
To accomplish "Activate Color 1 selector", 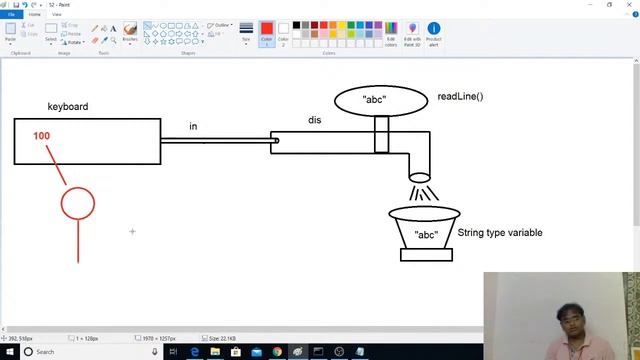I will 267,34.
